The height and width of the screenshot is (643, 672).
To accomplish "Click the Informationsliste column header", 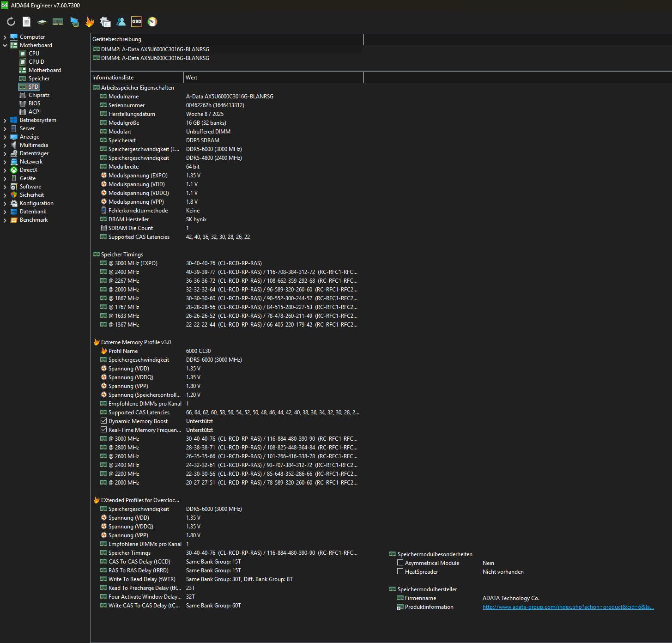I will pyautogui.click(x=137, y=78).
